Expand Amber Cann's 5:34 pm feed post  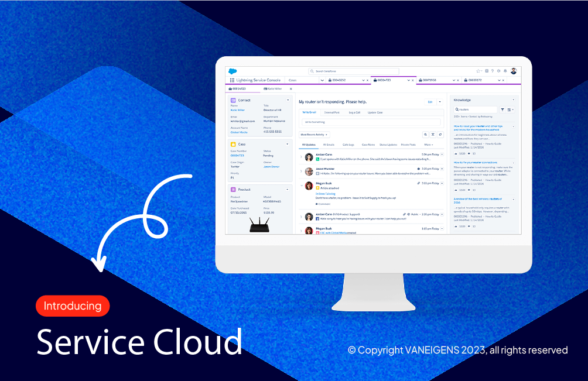[x=301, y=157]
